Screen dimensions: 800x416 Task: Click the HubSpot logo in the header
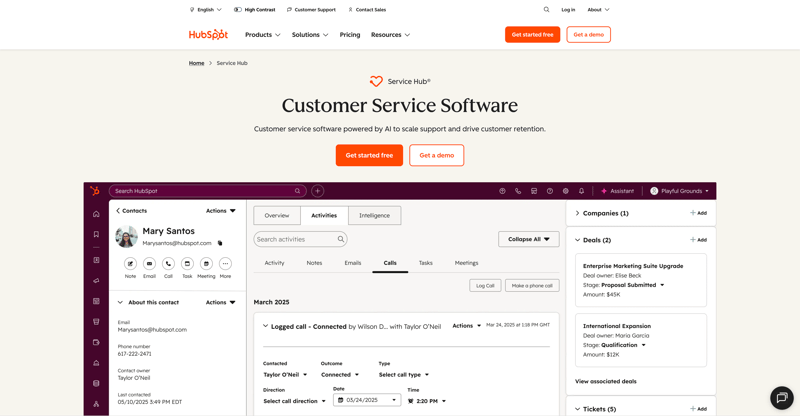point(208,35)
